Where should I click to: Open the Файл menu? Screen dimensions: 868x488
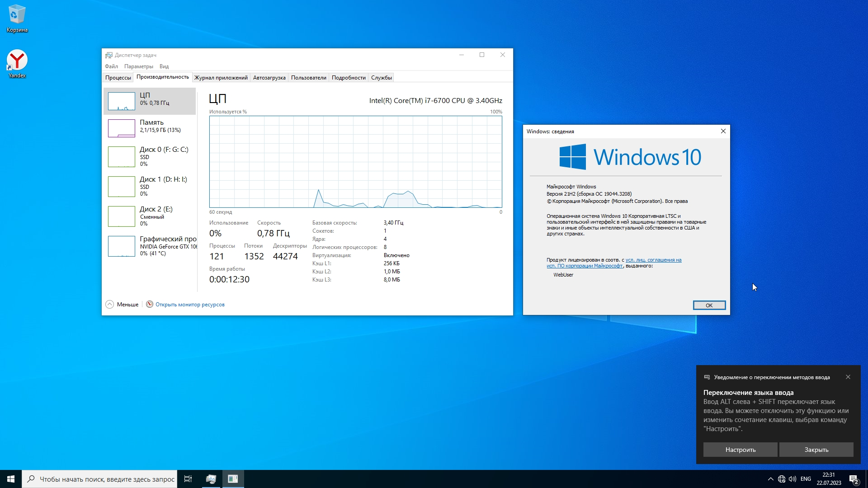click(111, 66)
